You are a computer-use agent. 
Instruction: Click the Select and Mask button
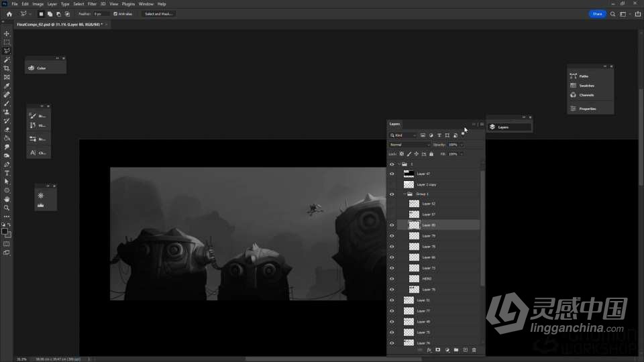point(158,14)
